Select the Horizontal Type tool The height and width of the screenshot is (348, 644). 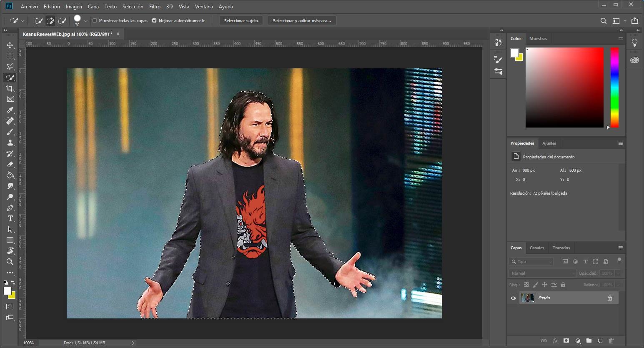click(10, 218)
